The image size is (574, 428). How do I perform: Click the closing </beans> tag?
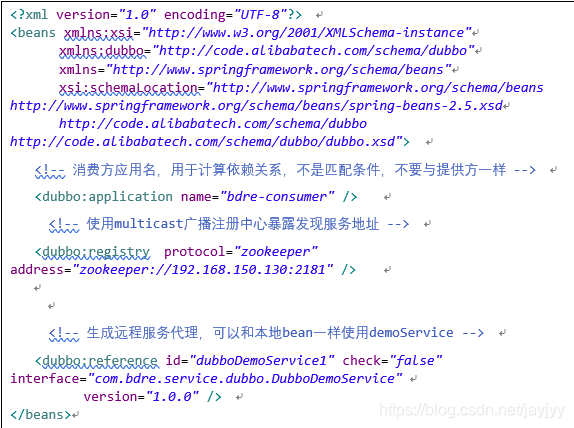pyautogui.click(x=40, y=415)
